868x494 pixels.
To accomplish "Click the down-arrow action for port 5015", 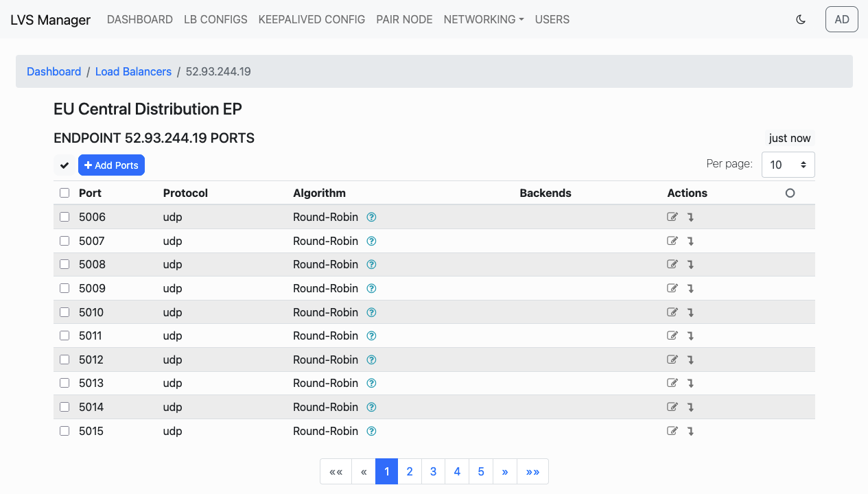I will point(690,432).
